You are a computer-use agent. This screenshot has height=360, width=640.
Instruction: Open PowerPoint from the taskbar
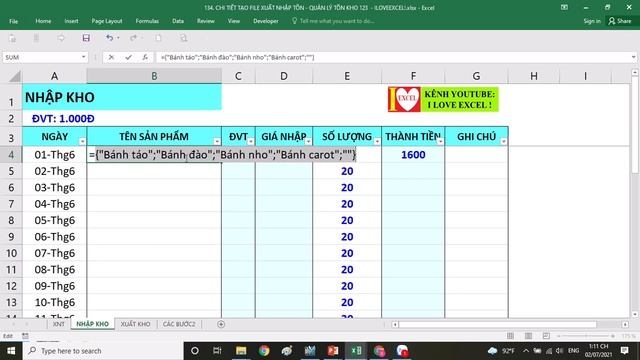click(333, 351)
